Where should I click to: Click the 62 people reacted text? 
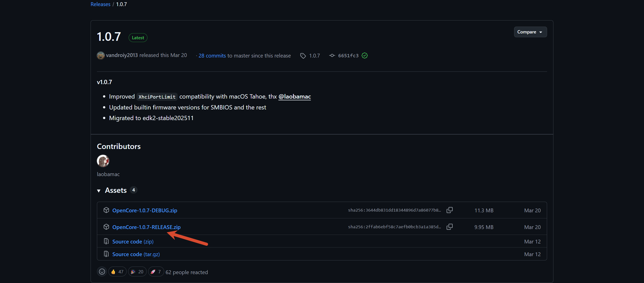187,272
